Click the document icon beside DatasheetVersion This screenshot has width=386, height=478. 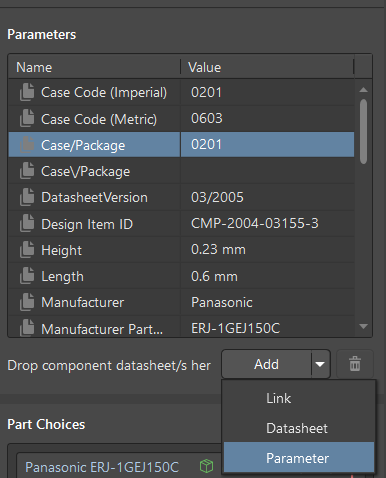(x=27, y=197)
